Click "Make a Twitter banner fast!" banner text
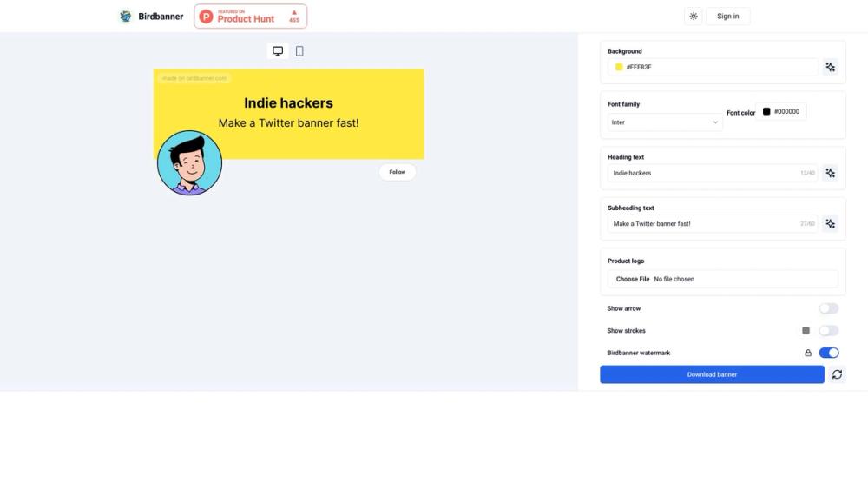 click(x=288, y=123)
